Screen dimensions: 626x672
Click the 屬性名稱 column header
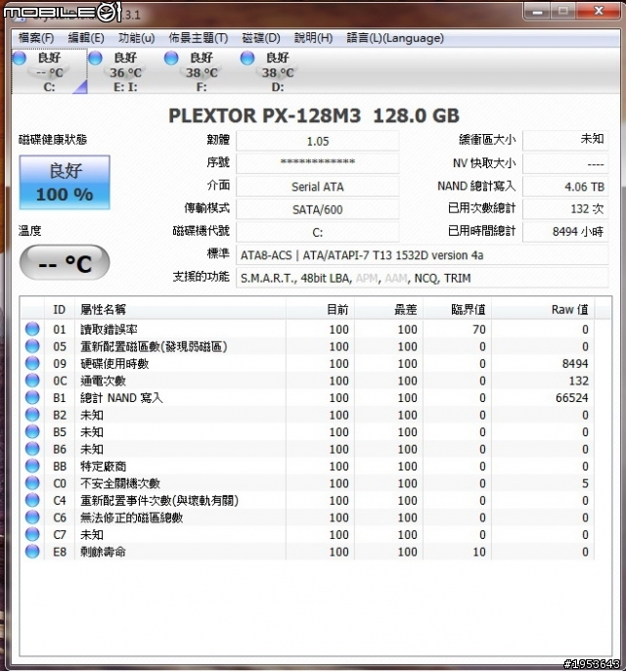coord(180,309)
